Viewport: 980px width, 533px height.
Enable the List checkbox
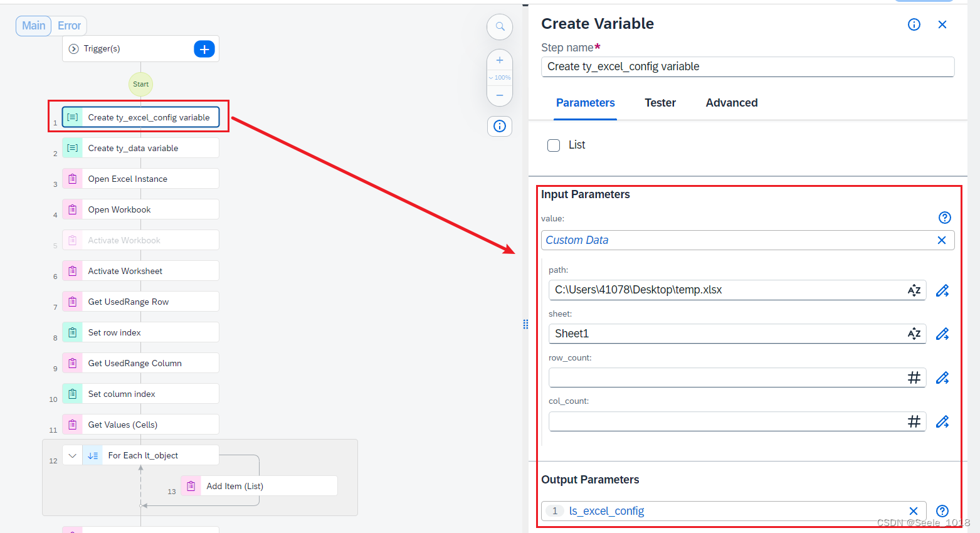pyautogui.click(x=554, y=145)
